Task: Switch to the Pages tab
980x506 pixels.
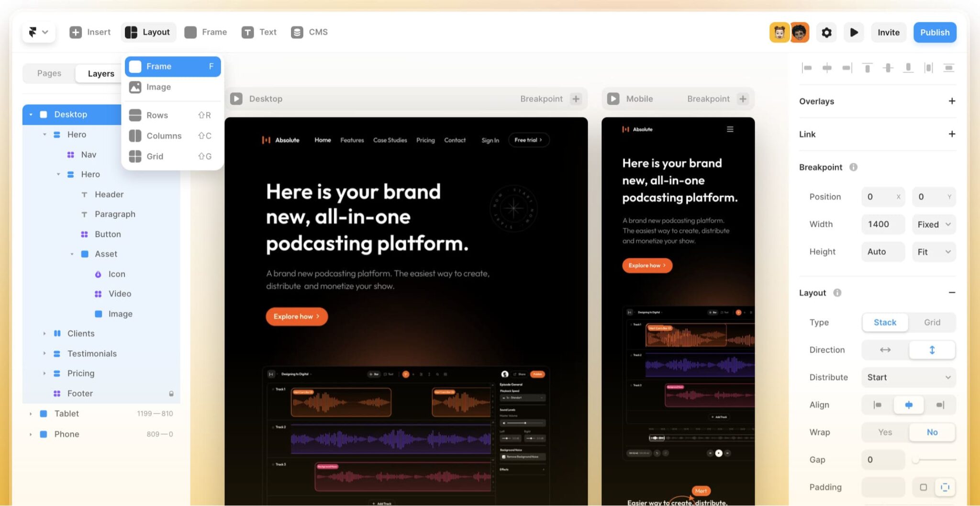Action: [x=49, y=73]
